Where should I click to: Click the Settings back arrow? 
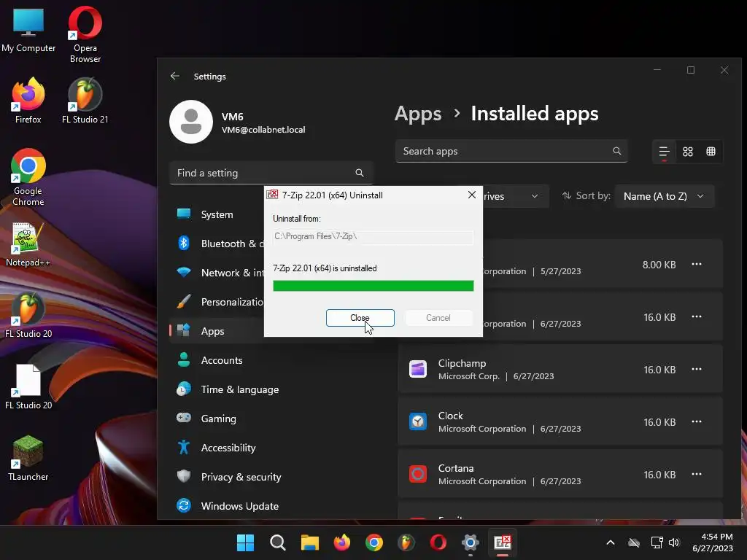tap(175, 76)
